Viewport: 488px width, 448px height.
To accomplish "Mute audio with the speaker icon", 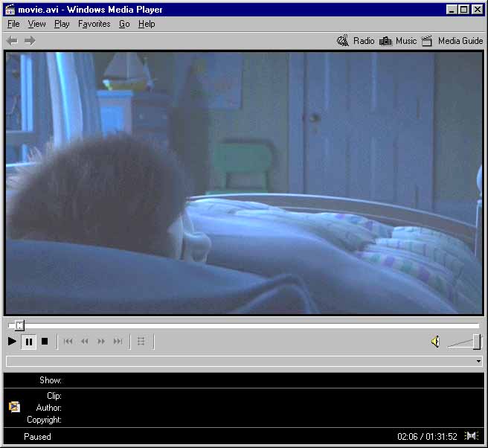I will point(435,342).
